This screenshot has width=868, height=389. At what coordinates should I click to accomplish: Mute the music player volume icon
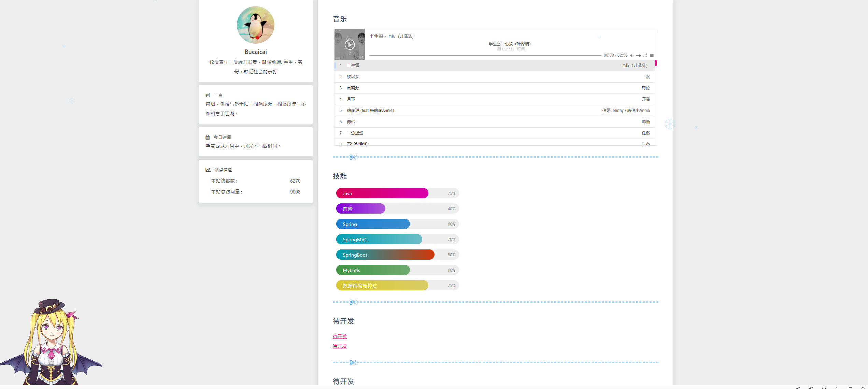pyautogui.click(x=632, y=55)
